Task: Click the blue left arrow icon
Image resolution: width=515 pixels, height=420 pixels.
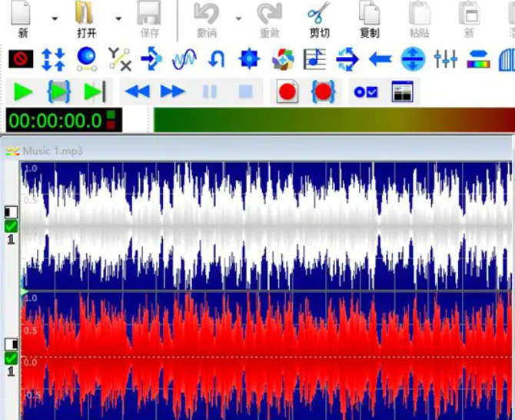Action: (380, 59)
